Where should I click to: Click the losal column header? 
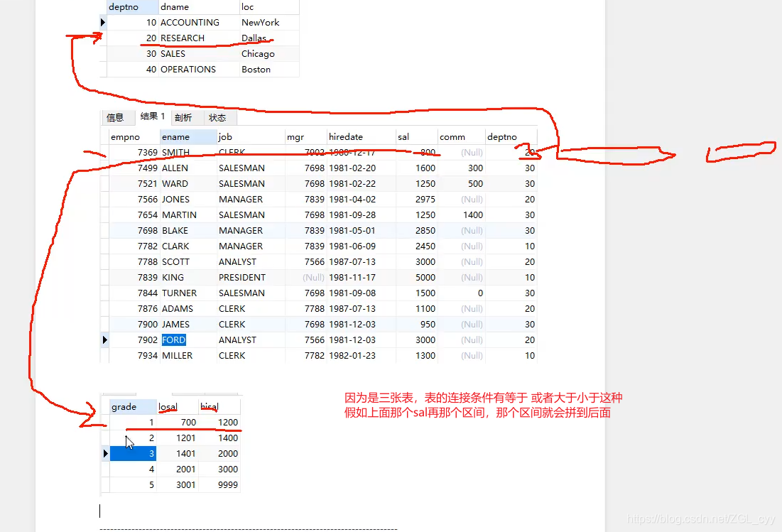(x=178, y=407)
